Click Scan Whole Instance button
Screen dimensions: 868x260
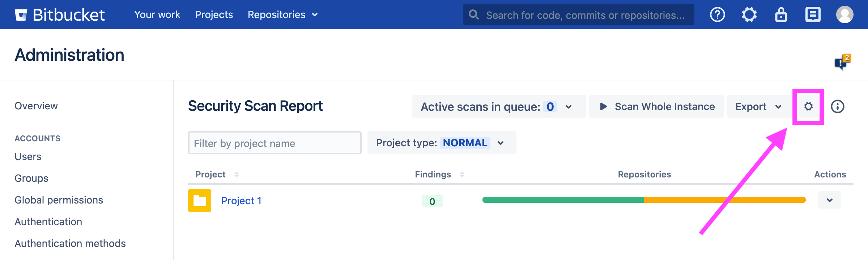coord(656,106)
